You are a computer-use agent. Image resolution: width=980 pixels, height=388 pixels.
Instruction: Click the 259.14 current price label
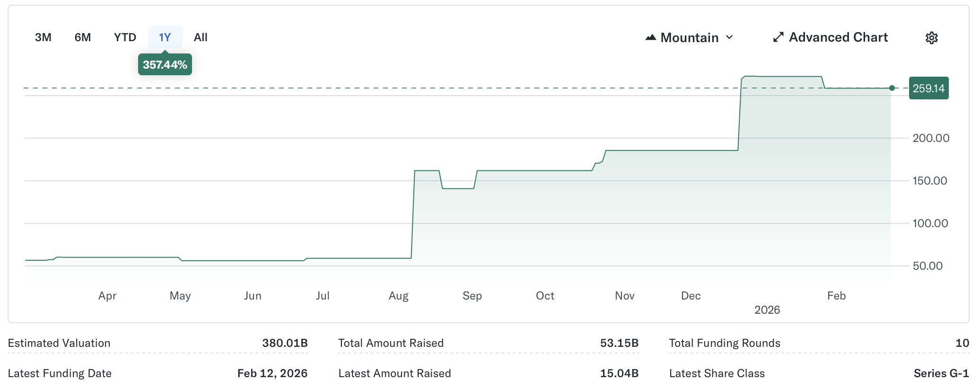[x=928, y=88]
